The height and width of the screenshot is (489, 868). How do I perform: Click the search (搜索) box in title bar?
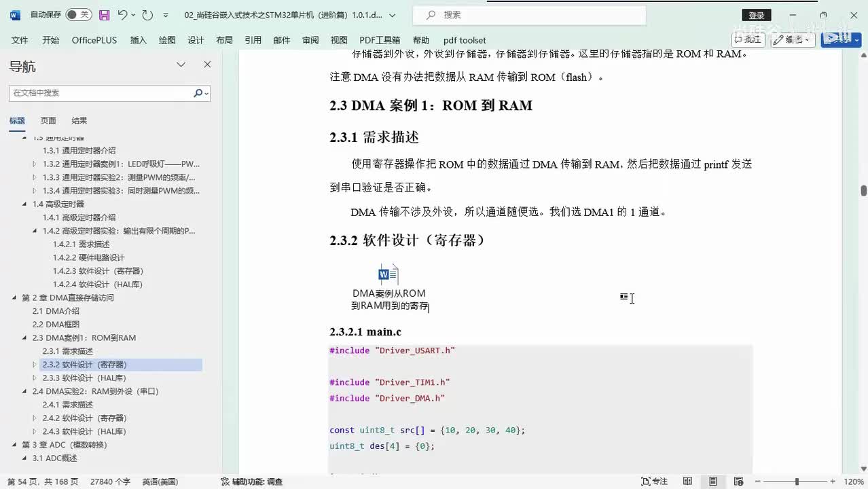coord(530,15)
